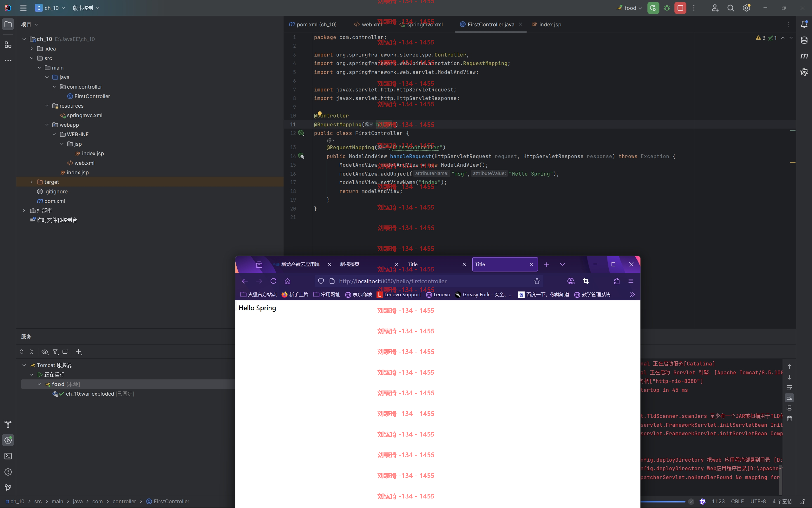Open Search Everywhere magnifier
Image resolution: width=812 pixels, height=508 pixels.
tap(730, 8)
